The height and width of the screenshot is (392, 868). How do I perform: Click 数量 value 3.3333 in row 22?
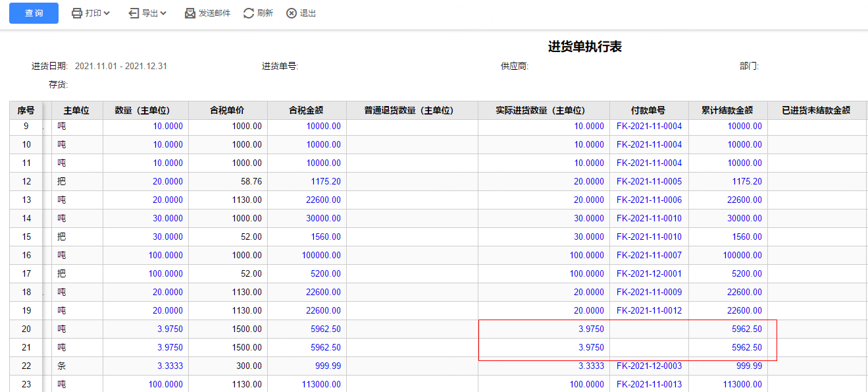pos(170,366)
